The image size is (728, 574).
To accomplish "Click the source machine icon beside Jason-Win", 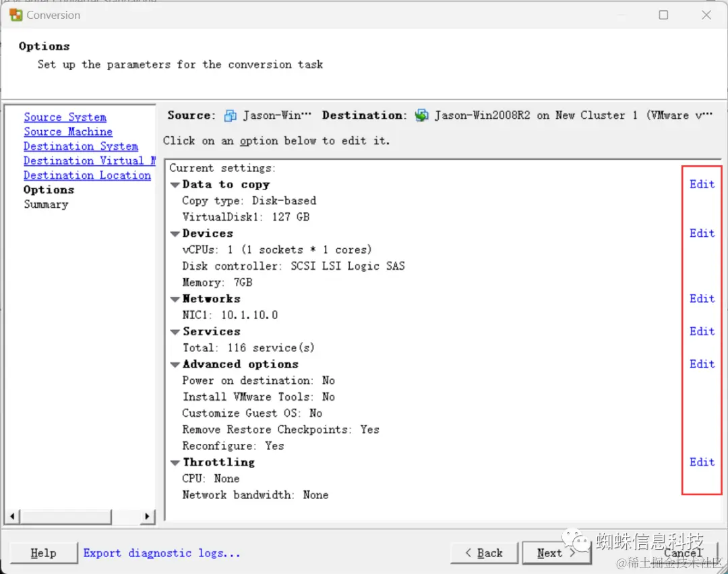I will [x=231, y=115].
